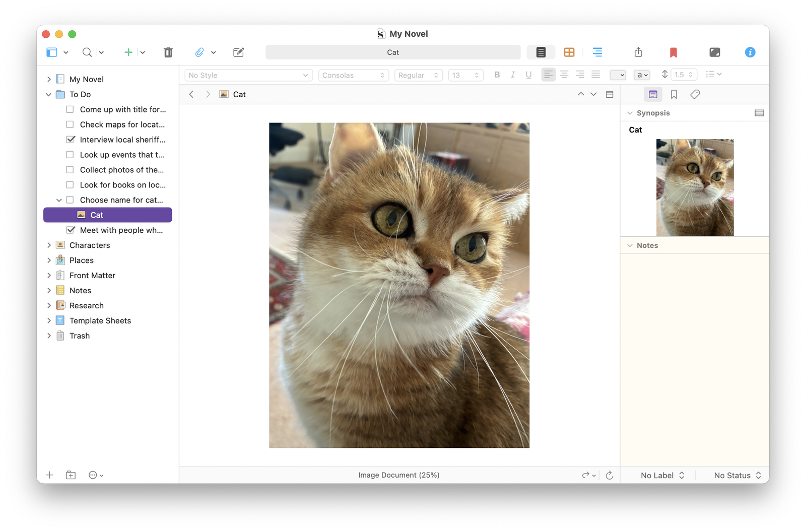806x532 pixels.
Task: Open the Bookmarks inspector tab
Action: pos(674,95)
